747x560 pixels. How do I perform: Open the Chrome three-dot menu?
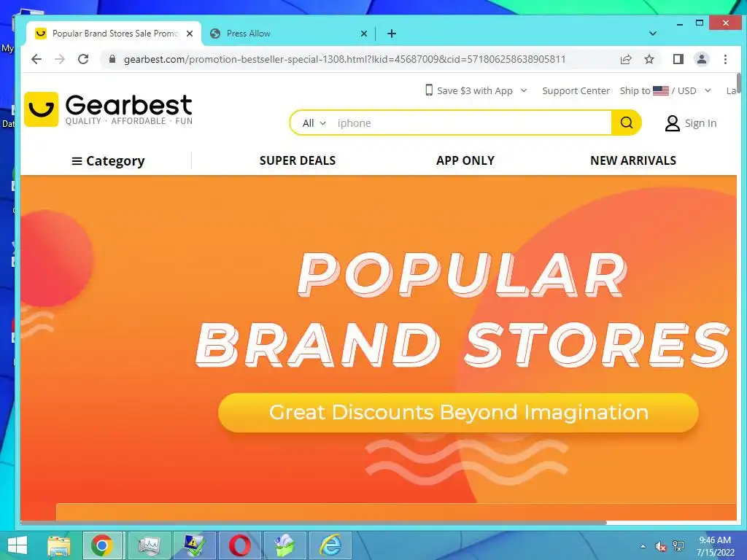(725, 59)
